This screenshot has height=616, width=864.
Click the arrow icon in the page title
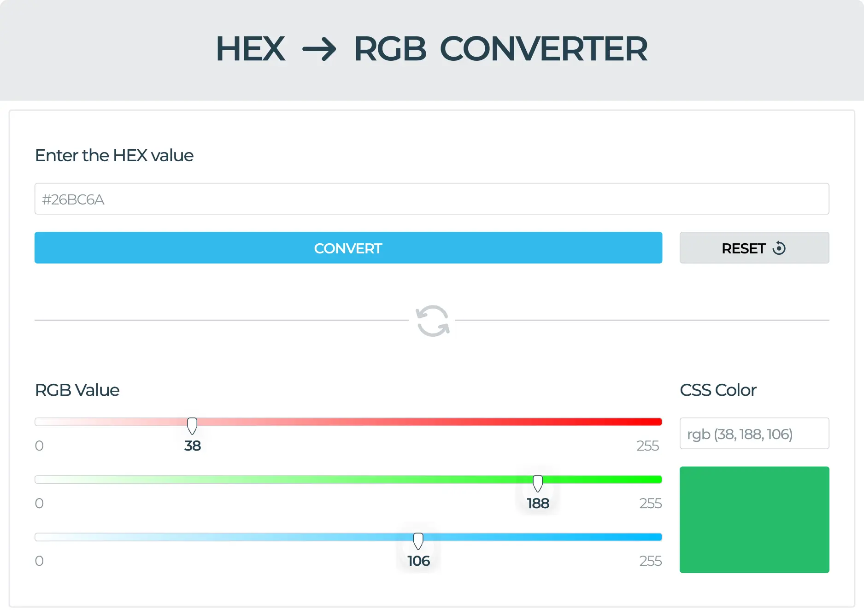[320, 48]
